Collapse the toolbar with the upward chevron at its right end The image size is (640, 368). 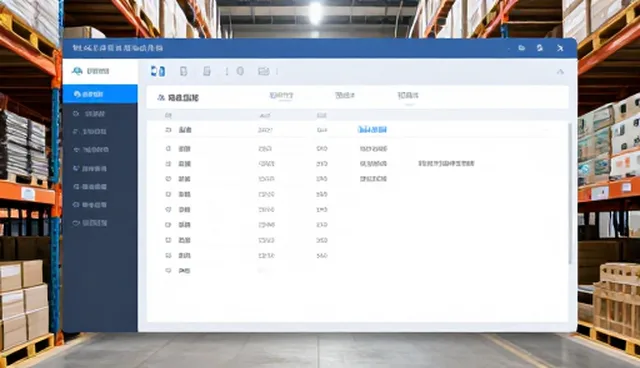[560, 72]
